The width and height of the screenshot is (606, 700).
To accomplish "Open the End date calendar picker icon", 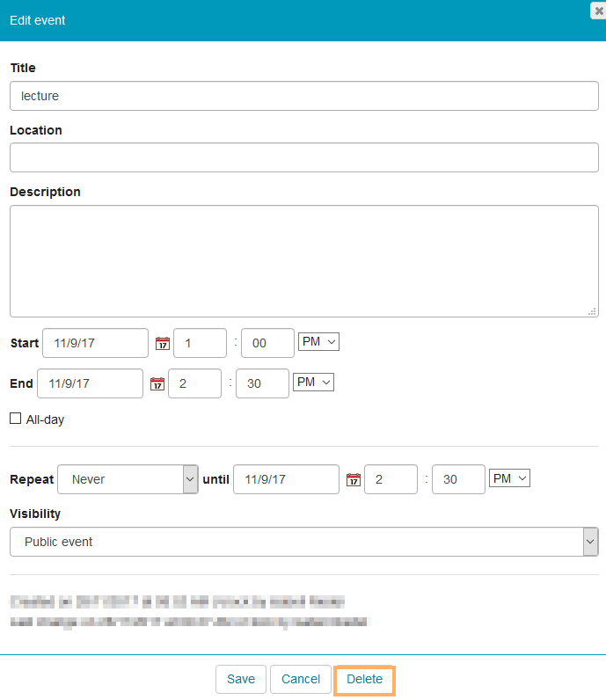I will 157,383.
